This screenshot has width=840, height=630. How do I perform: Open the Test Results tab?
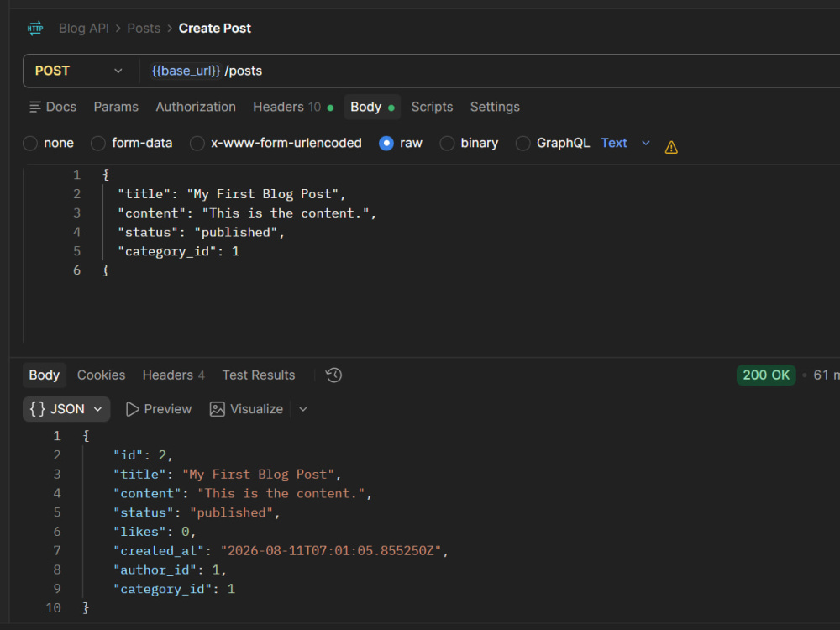coord(259,375)
